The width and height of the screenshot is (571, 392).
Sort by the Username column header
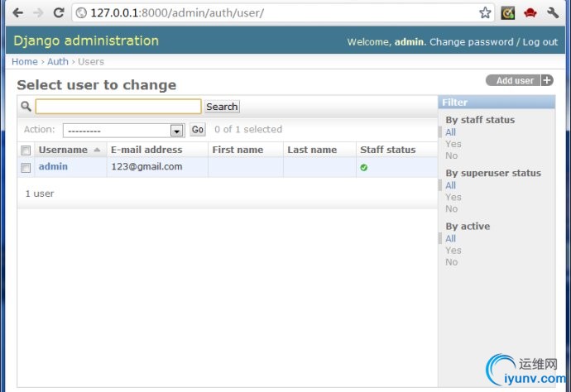(x=63, y=150)
